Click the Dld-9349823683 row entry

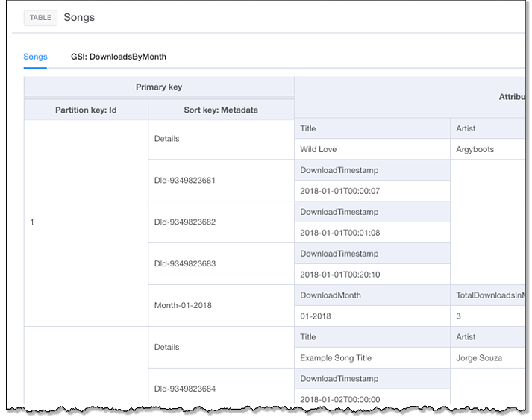tap(185, 263)
